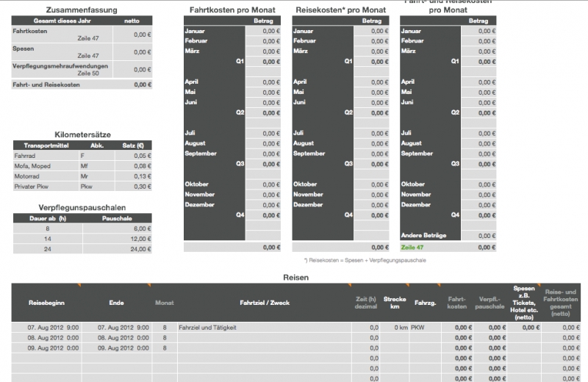Viewport: 588px width, 382px height.
Task: Click the Januar amount in Fahrtkosten pro Monat
Action: coord(264,32)
